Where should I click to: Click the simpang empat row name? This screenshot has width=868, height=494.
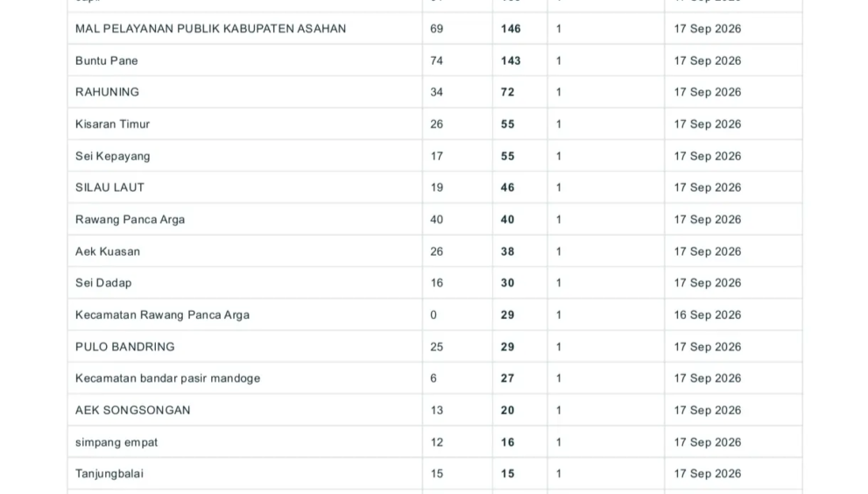116,442
